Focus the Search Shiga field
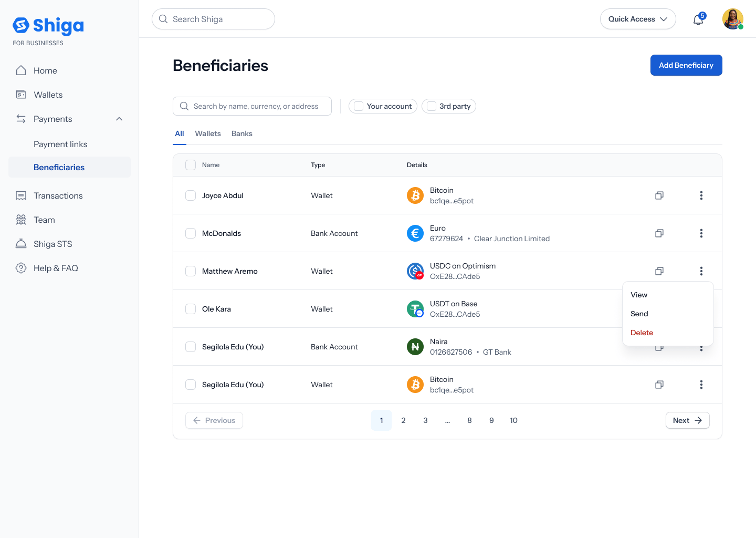This screenshot has height=538, width=756. 213,19
